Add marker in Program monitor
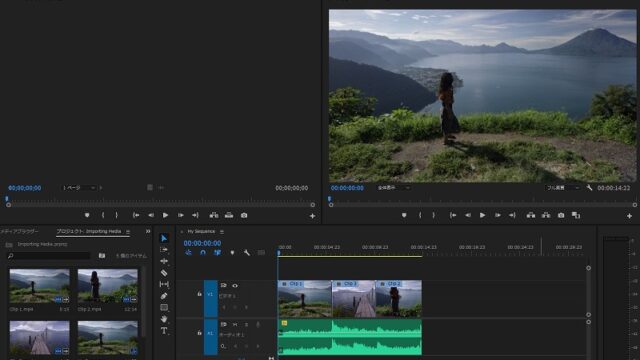 404,215
